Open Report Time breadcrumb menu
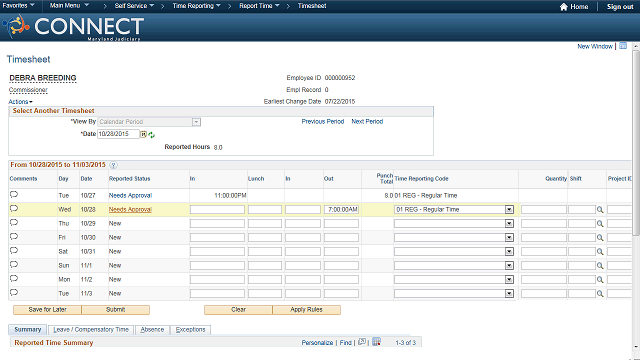The image size is (640, 360). [259, 6]
